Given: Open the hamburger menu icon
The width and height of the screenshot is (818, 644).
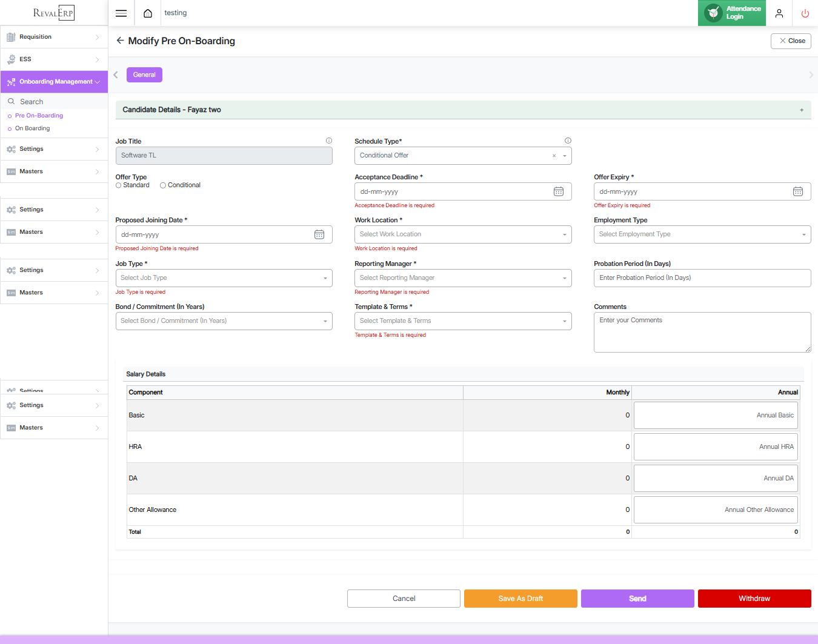Looking at the screenshot, I should (121, 13).
